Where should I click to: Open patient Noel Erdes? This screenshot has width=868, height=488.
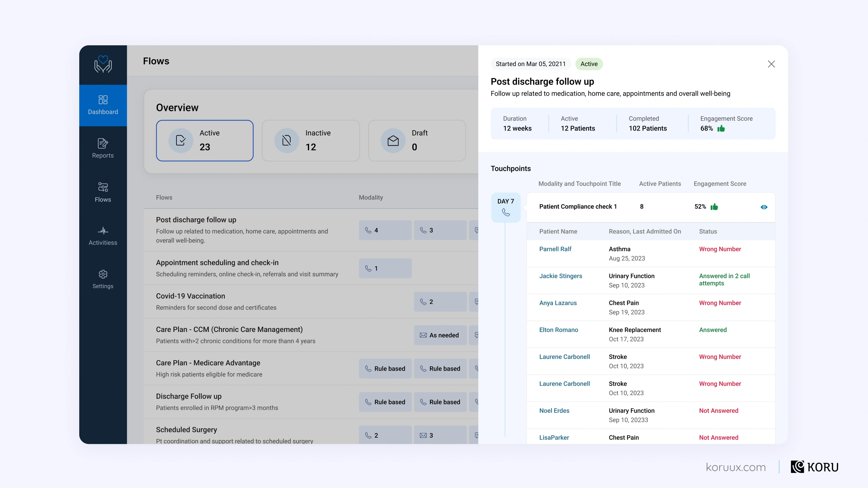554,411
